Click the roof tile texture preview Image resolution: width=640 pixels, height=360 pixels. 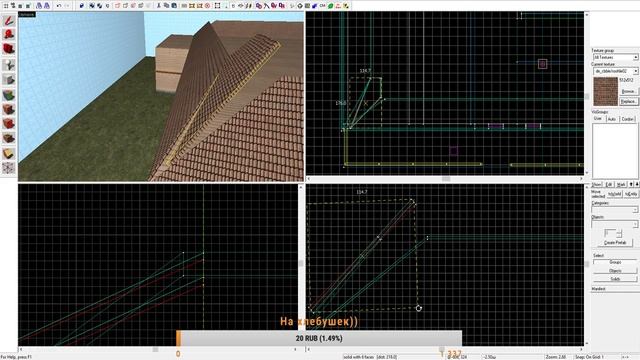tap(605, 91)
